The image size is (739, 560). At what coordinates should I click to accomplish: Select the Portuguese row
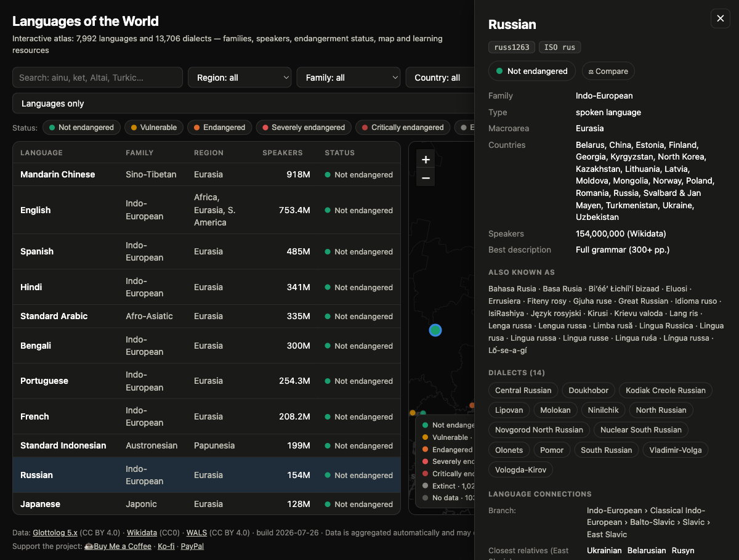click(x=206, y=381)
